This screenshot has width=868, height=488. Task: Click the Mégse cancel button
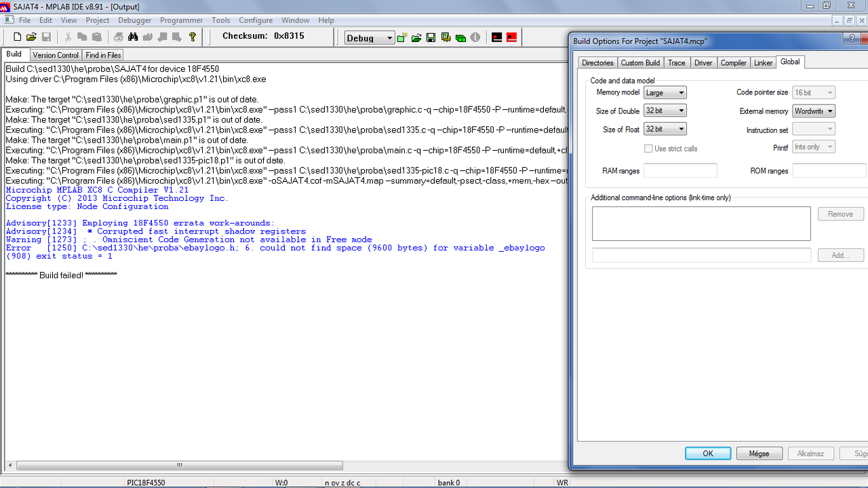click(759, 453)
